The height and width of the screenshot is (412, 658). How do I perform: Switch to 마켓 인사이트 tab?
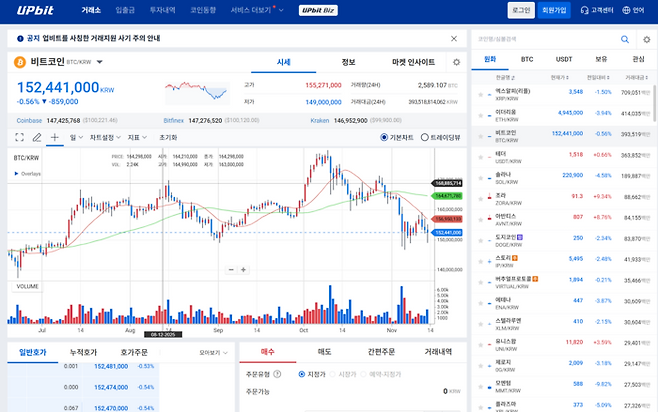pyautogui.click(x=413, y=62)
